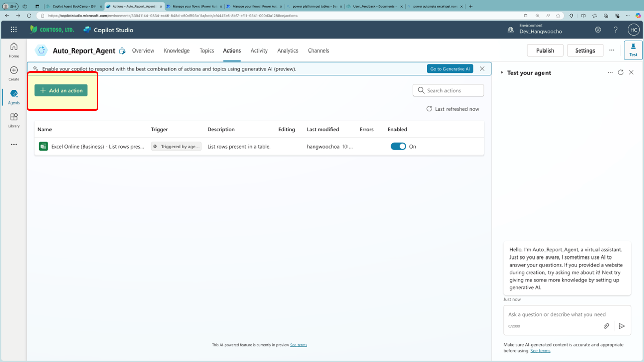Open a new browser tab
The image size is (644, 362).
pyautogui.click(x=471, y=7)
